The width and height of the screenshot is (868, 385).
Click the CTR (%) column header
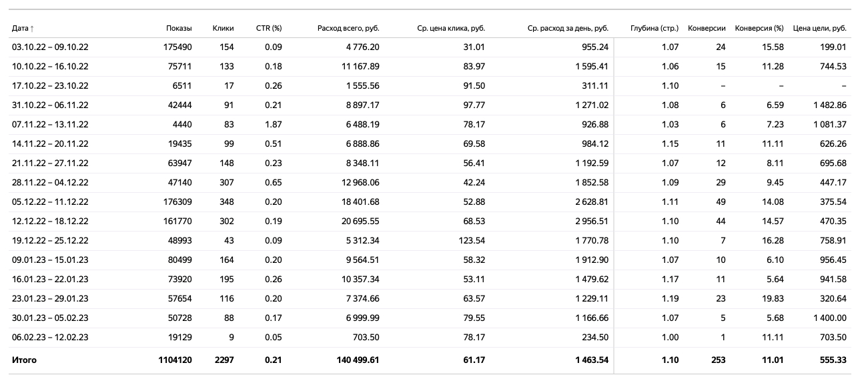point(269,28)
